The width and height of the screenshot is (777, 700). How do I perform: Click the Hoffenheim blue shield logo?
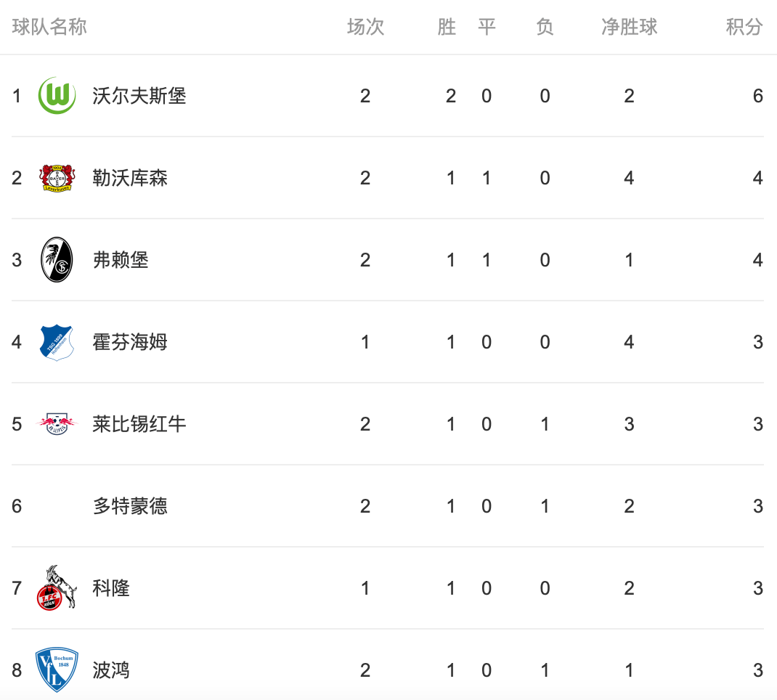tap(57, 342)
